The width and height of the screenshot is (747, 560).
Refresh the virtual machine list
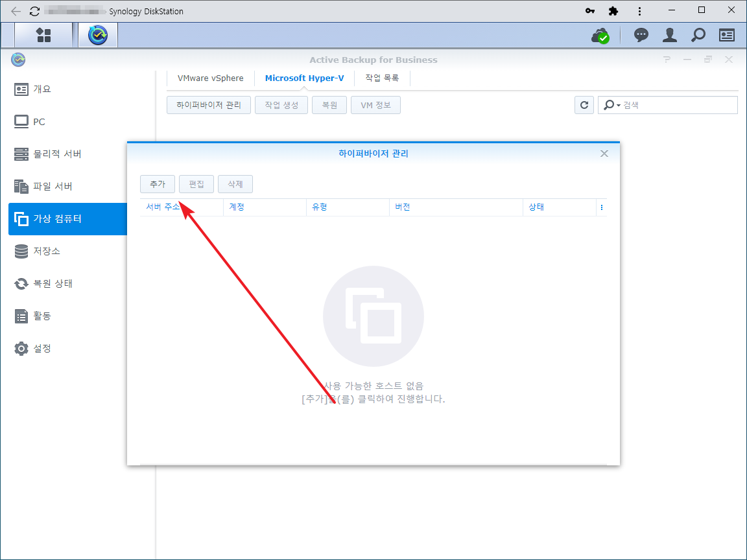coord(584,105)
